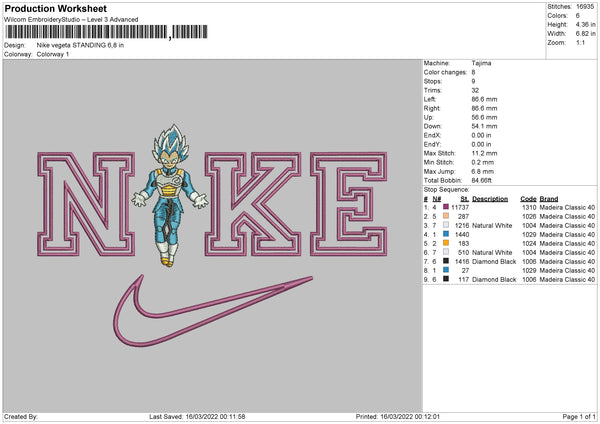Click the white swatch beside stitch count 1216
The width and height of the screenshot is (600, 424).
coord(446,225)
